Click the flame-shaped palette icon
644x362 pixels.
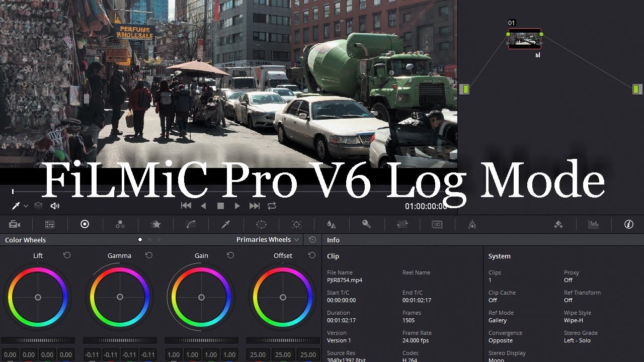472,224
